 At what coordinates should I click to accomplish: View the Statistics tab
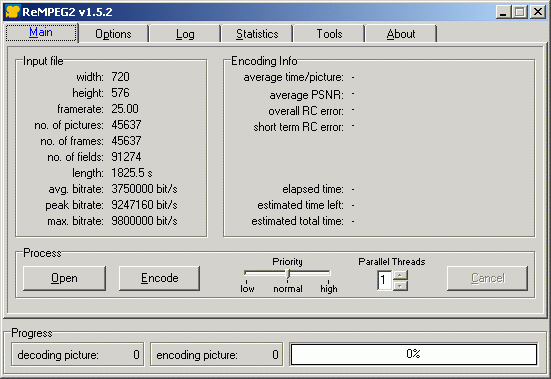(257, 34)
